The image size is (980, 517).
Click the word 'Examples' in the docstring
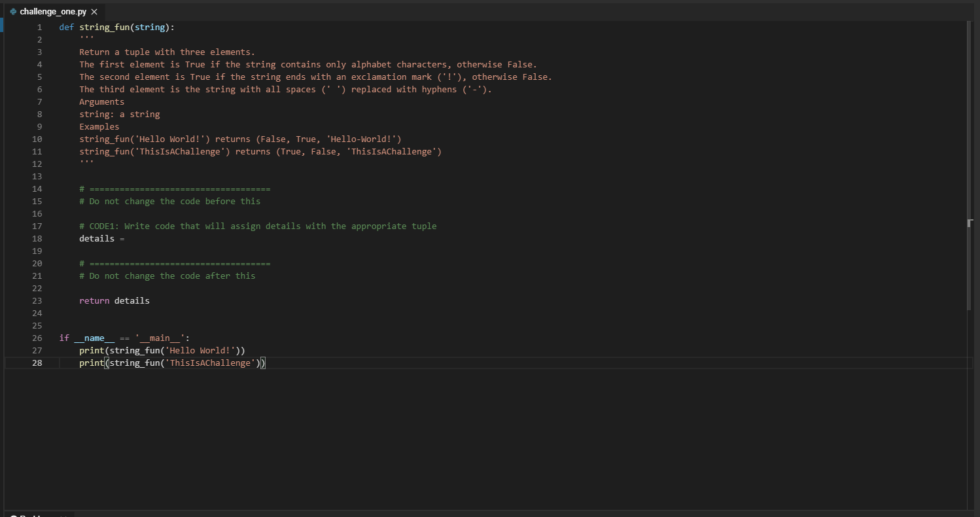click(x=99, y=127)
